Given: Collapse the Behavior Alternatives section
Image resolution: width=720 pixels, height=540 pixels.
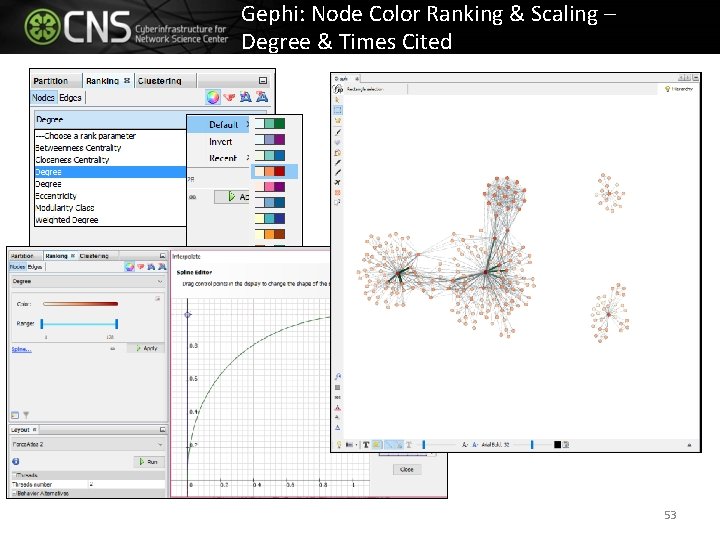Looking at the screenshot, I should [14, 493].
